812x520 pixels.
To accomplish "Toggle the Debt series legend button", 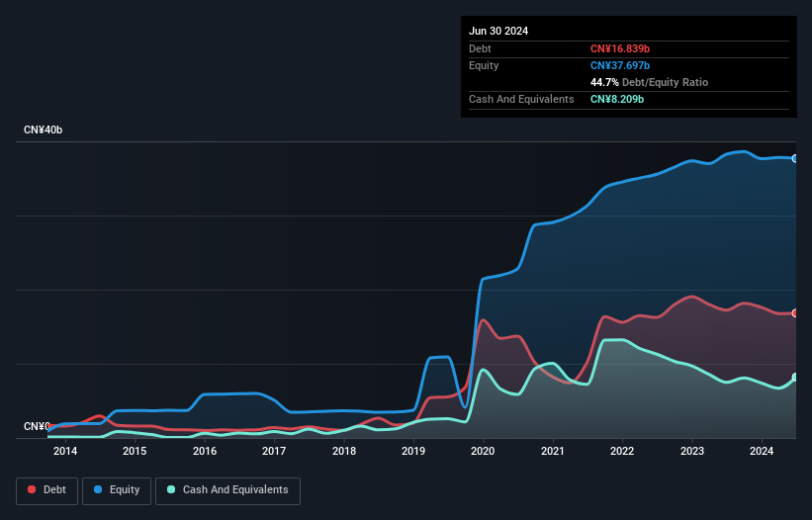I will pos(47,490).
